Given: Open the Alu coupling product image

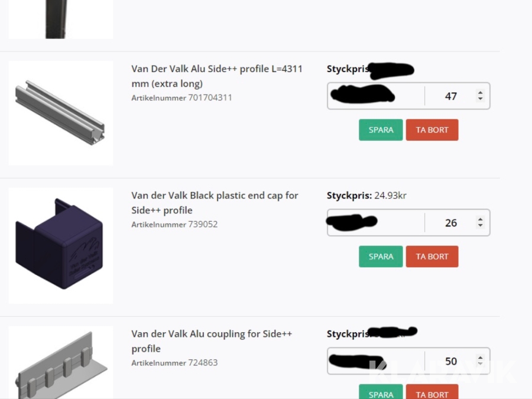Looking at the screenshot, I should point(61,362).
